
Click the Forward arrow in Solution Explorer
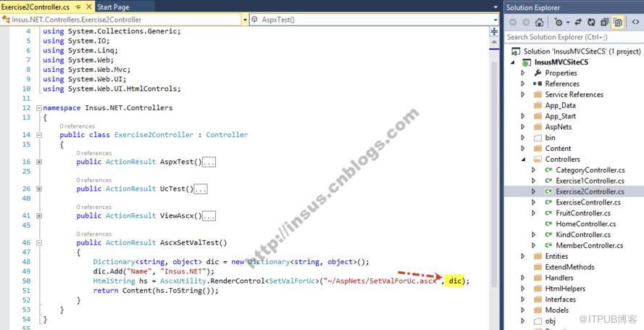[x=526, y=22]
